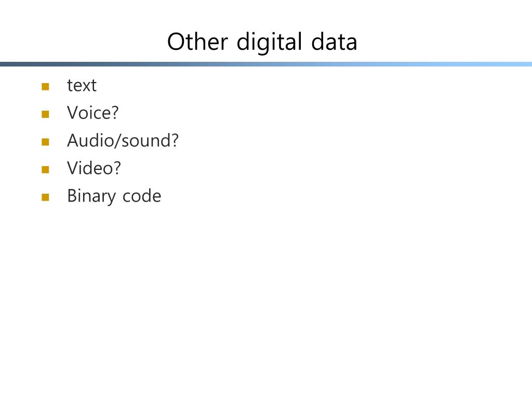Screen dimensions: 532x399
Task: Select the word "Audio" in the third bullet
Action: (x=90, y=140)
